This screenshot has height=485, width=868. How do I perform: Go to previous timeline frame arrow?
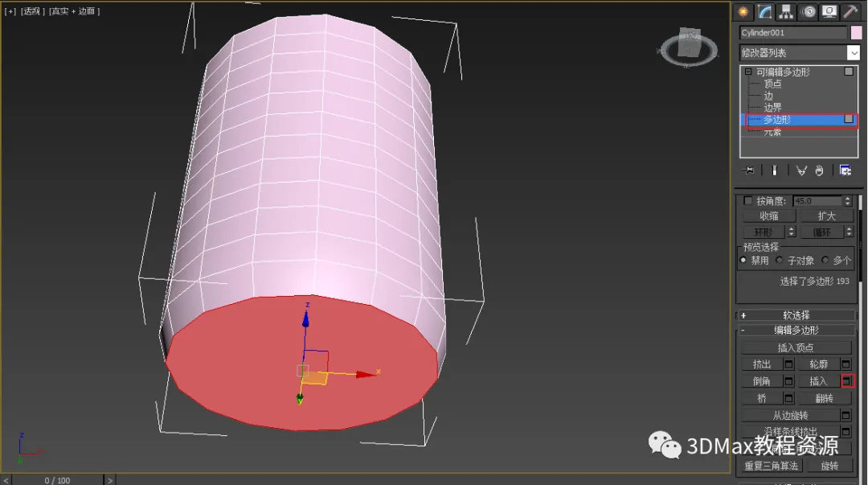pos(6,480)
